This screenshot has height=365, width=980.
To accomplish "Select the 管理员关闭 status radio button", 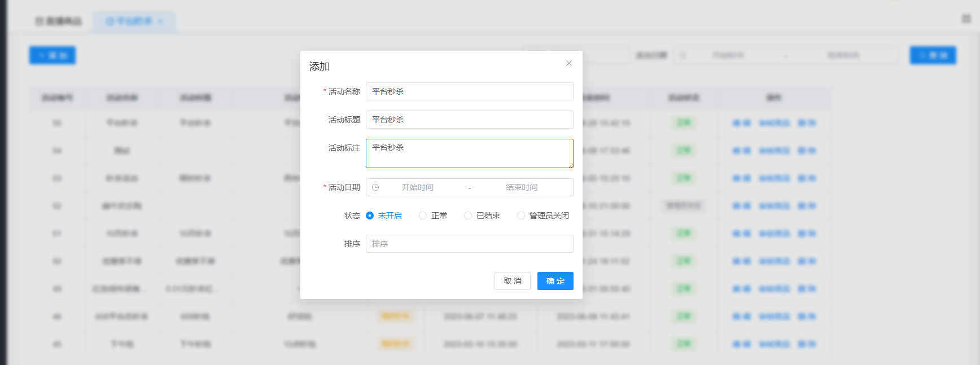I will point(521,216).
